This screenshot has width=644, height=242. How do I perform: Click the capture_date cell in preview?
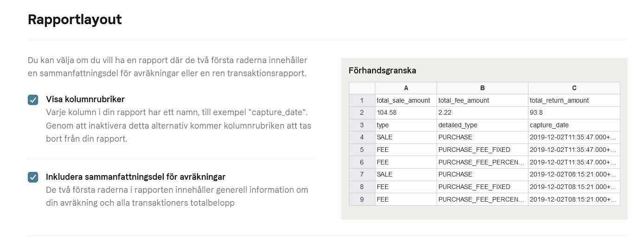pyautogui.click(x=574, y=125)
